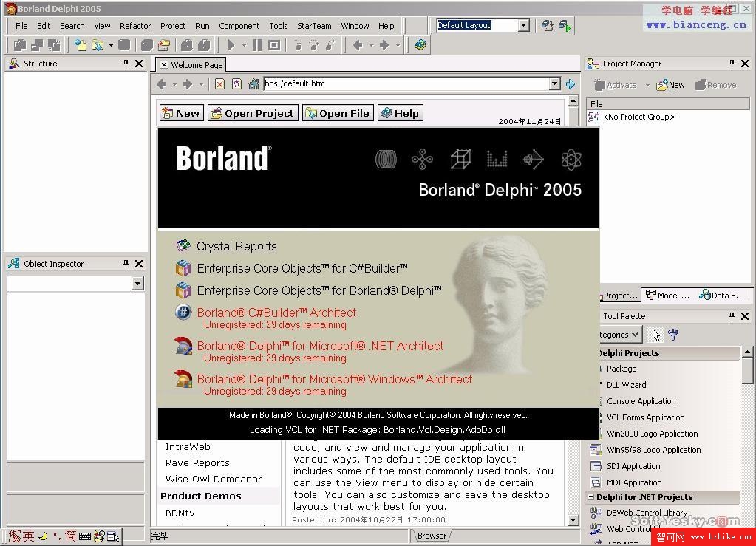Select DBWeb Control Library item

pyautogui.click(x=646, y=513)
